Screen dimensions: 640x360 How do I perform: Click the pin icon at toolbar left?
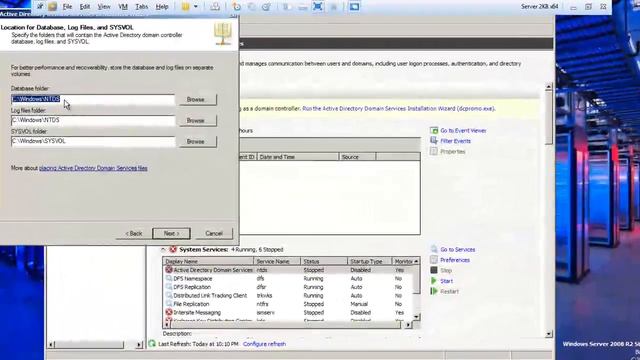click(x=40, y=6)
